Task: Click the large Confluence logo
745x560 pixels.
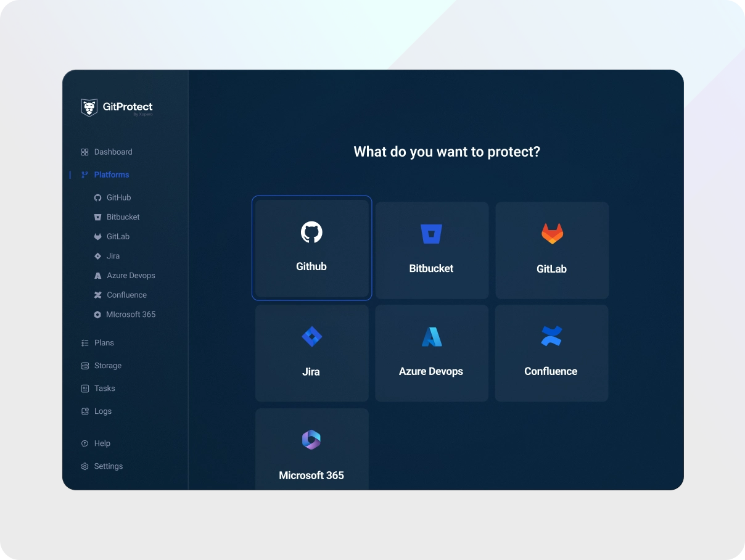Action: pos(551,336)
